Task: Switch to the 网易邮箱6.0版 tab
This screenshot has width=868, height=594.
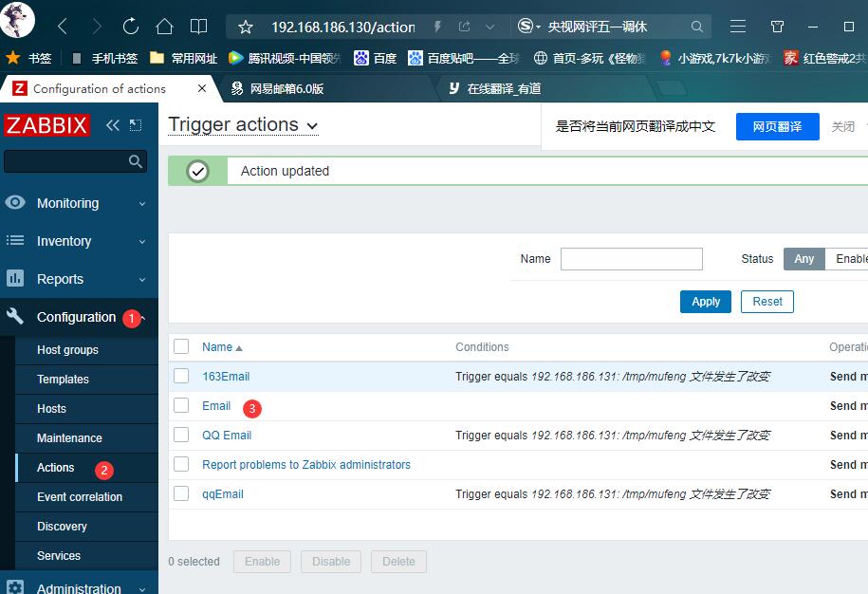Action: pyautogui.click(x=286, y=88)
